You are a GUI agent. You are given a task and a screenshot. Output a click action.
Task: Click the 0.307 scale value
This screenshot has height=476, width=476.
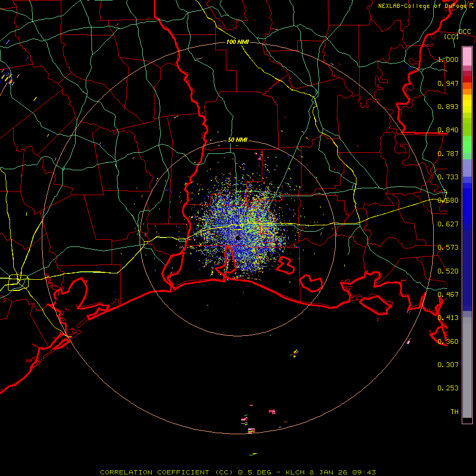[x=448, y=365]
